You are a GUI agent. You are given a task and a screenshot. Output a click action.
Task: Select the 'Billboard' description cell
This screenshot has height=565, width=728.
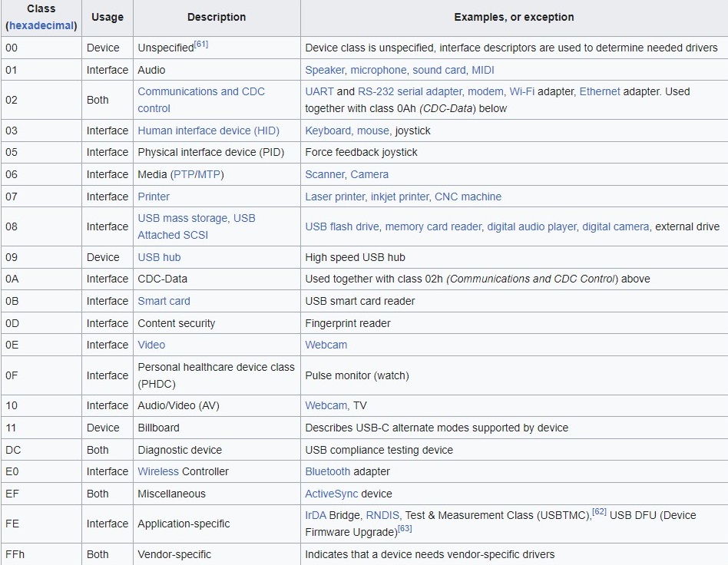coord(217,428)
